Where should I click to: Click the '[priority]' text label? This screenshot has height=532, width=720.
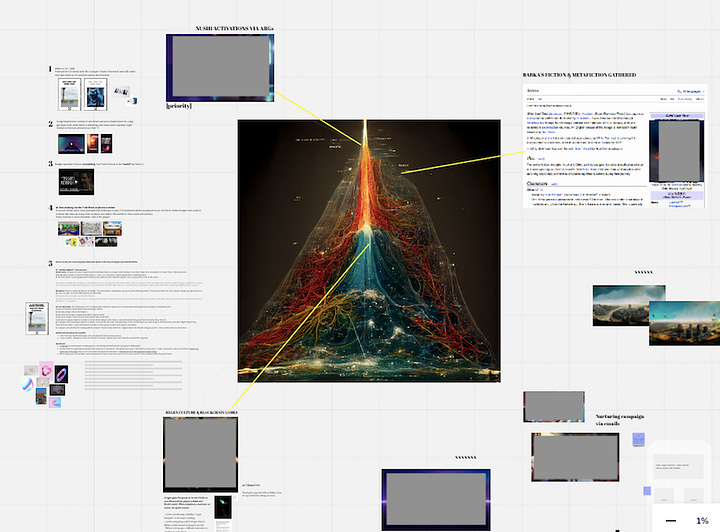179,106
